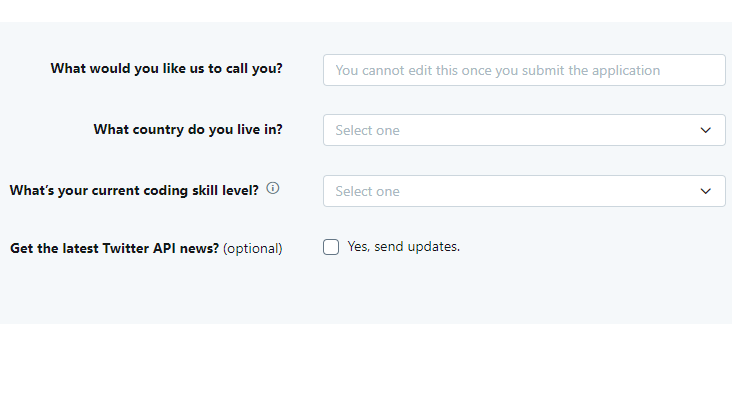Click 'Select one' placeholder in the skill level field
Screen dimensions: 732x420
pos(367,191)
